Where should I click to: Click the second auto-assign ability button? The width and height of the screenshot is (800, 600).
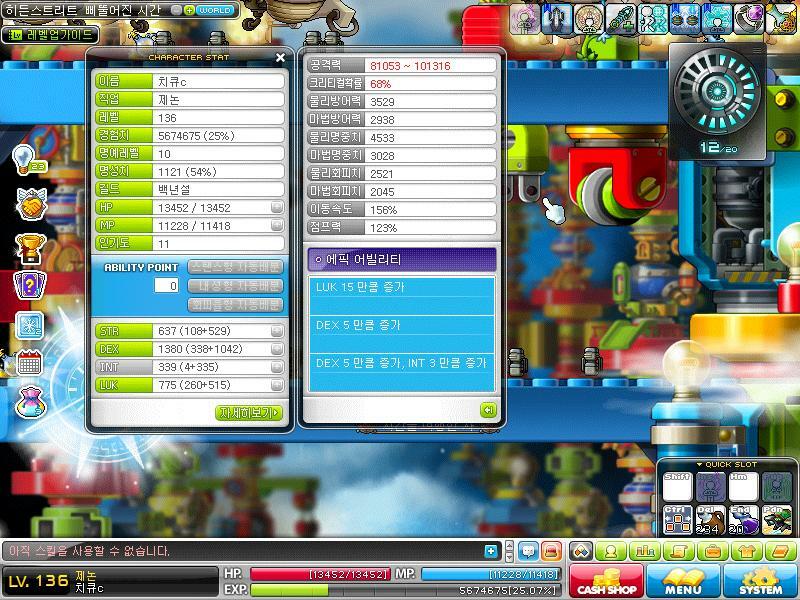pos(236,286)
